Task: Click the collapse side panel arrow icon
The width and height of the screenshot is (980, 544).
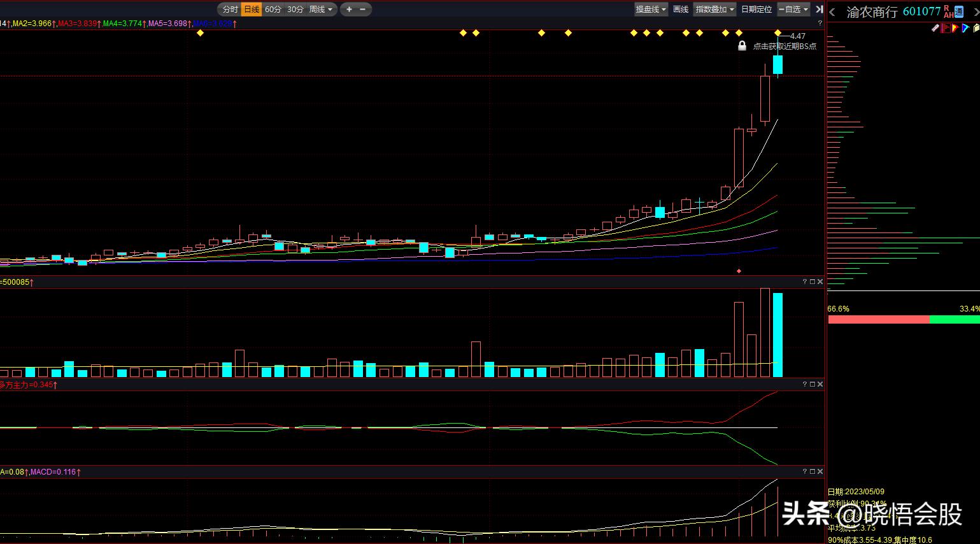Action: [x=819, y=10]
